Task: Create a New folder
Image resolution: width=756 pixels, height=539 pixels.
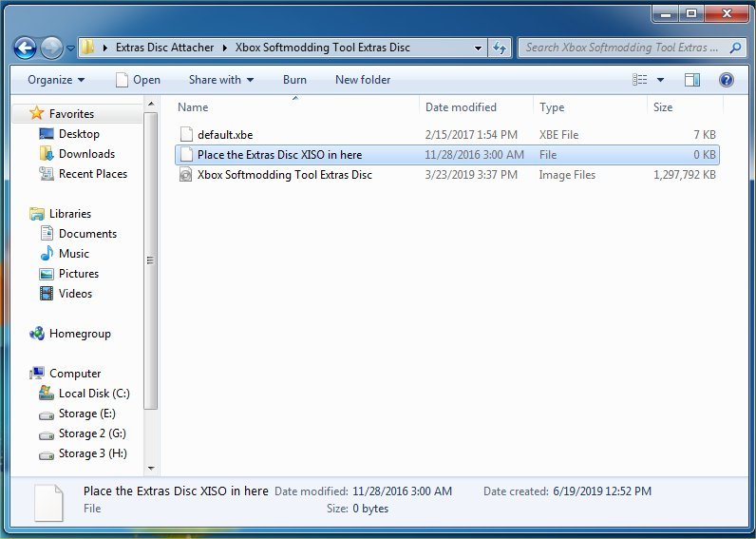Action: 363,80
